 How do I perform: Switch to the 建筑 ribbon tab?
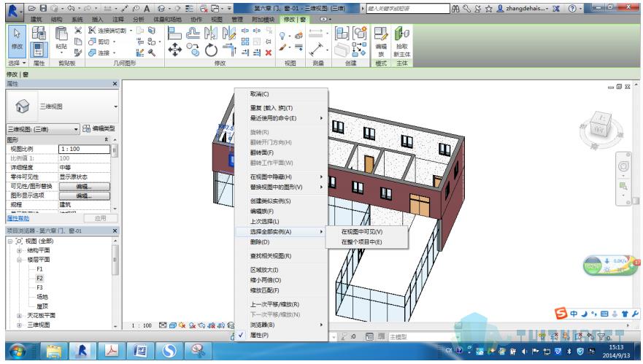click(36, 18)
